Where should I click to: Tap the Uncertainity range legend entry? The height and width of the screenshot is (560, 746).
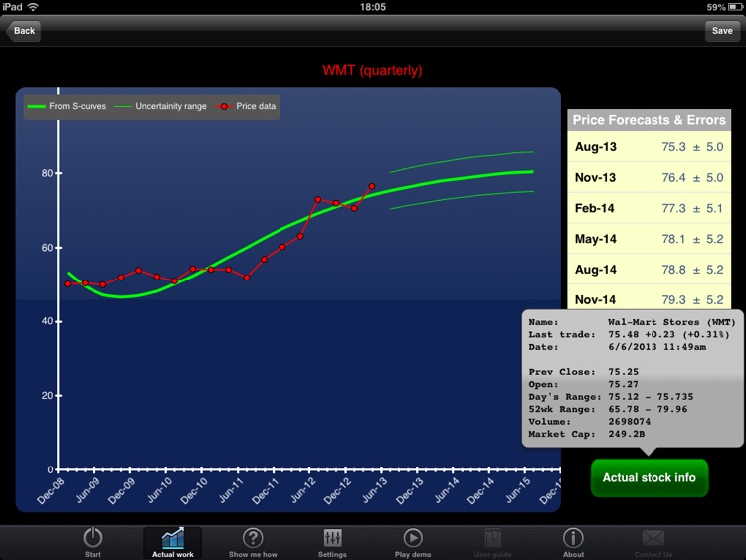(x=161, y=106)
